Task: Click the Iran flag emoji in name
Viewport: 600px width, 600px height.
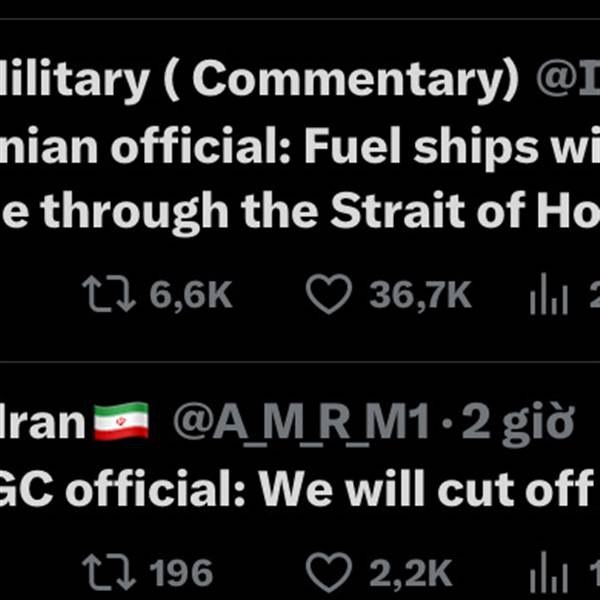Action: tap(121, 421)
